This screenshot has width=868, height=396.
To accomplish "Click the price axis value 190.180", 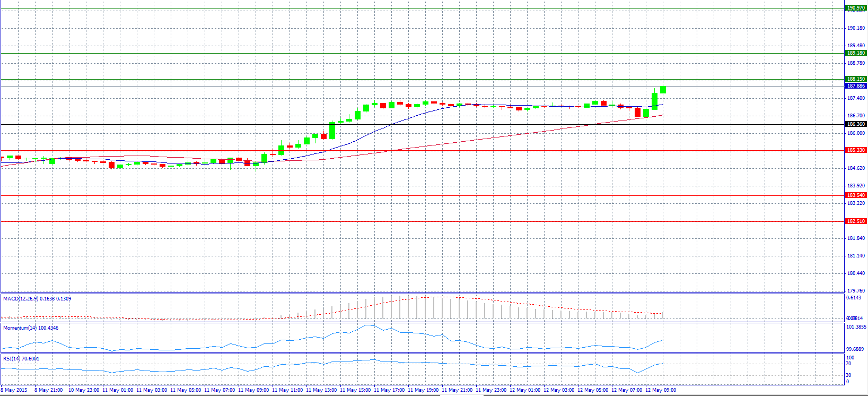I will tap(856, 28).
